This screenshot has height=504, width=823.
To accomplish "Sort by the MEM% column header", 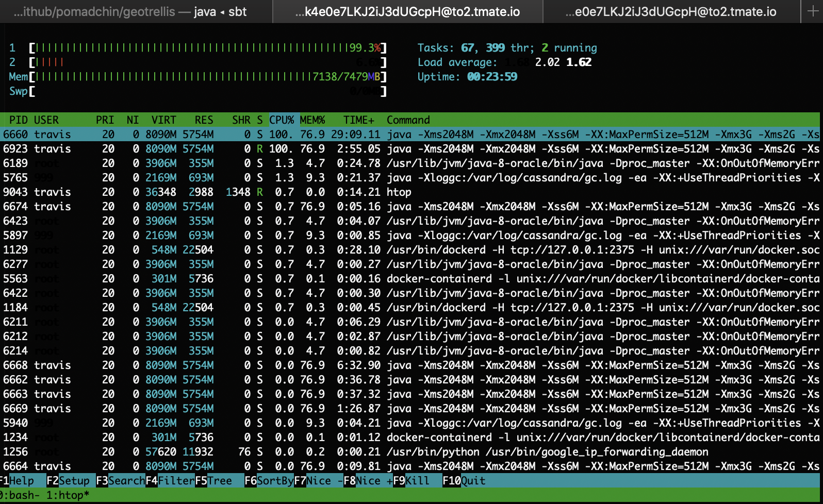I will (312, 120).
